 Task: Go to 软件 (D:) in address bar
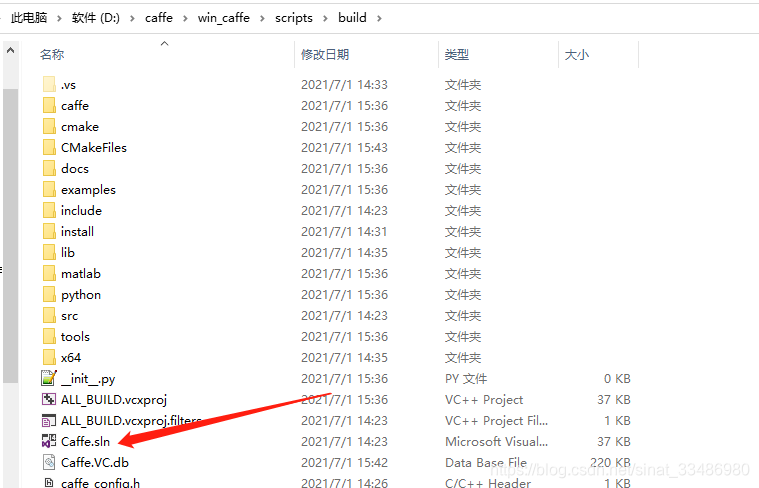point(95,18)
